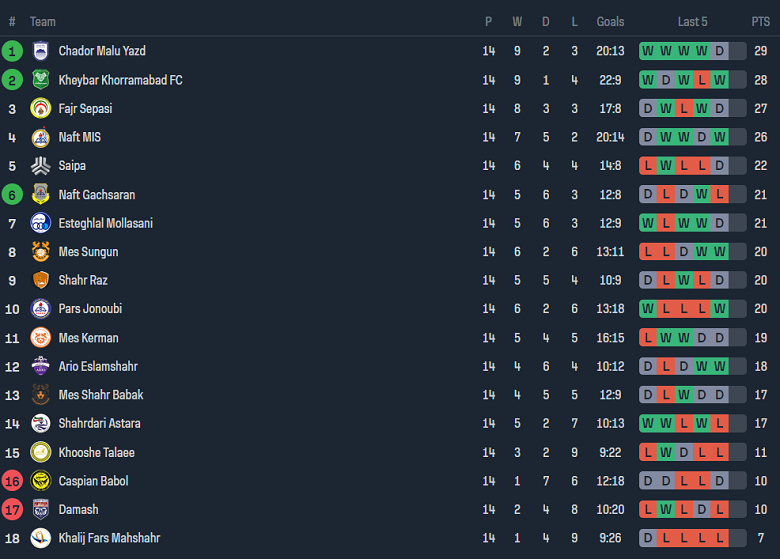Click the red L result in Fajr Sepasi's form

[684, 109]
